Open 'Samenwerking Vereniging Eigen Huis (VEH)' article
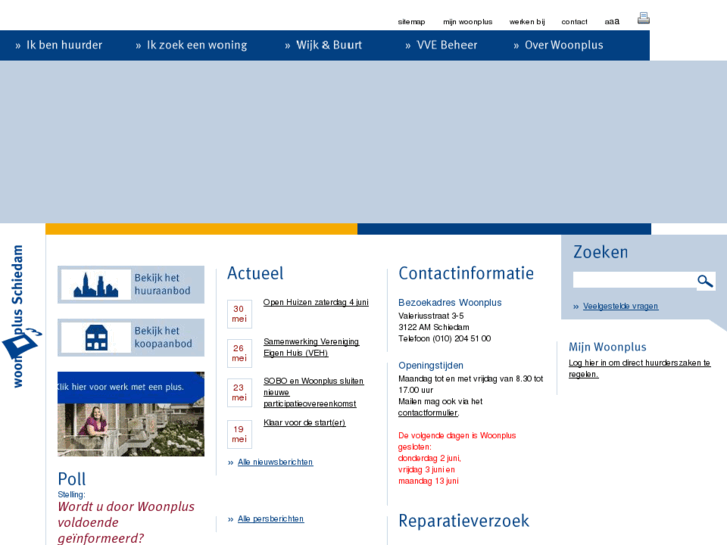Viewport: 727px width, 545px height. [x=311, y=347]
